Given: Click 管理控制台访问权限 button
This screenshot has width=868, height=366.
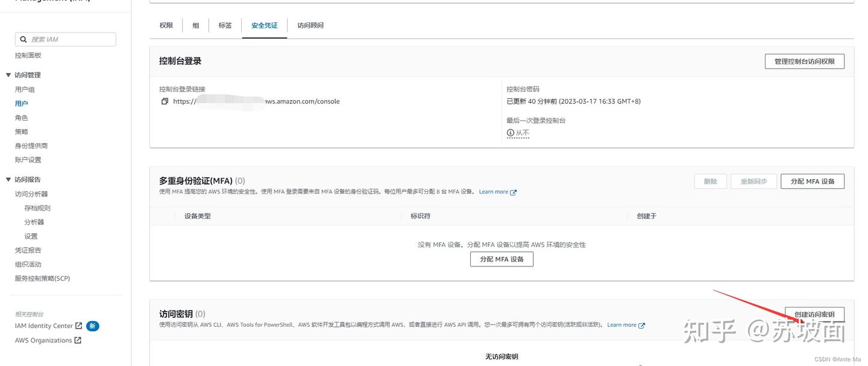Looking at the screenshot, I should (804, 60).
